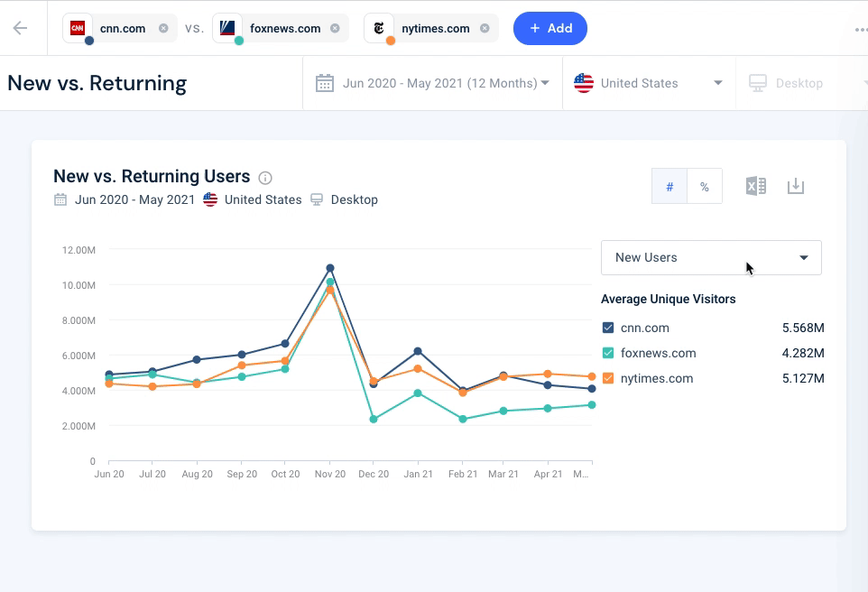Click the foxnews.com site chip
868x592 pixels.
pyautogui.click(x=283, y=28)
